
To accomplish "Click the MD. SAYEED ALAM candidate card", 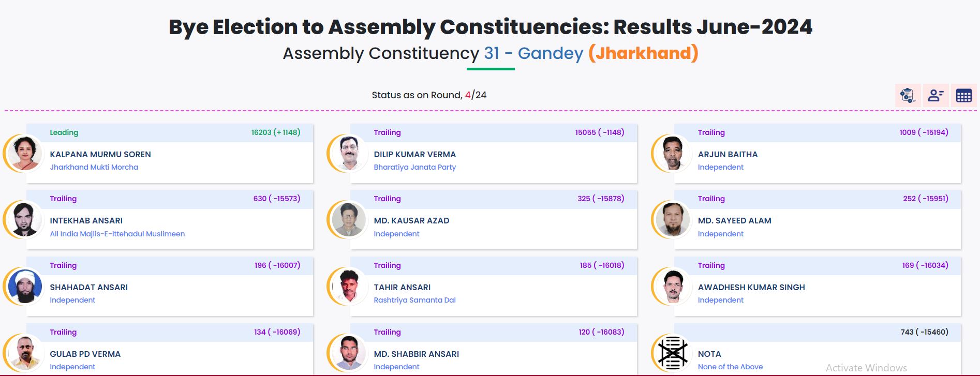I will click(x=817, y=220).
